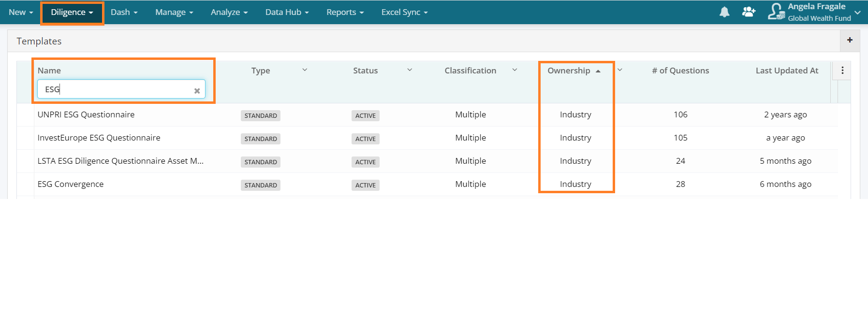Click ACTIVE badge in LSTA row
The image size is (868, 313).
(x=366, y=162)
